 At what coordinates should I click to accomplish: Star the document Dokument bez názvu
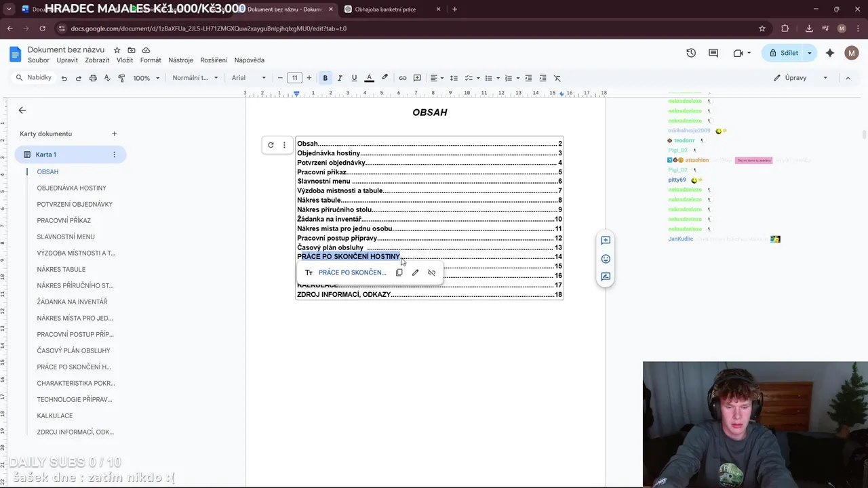point(117,50)
